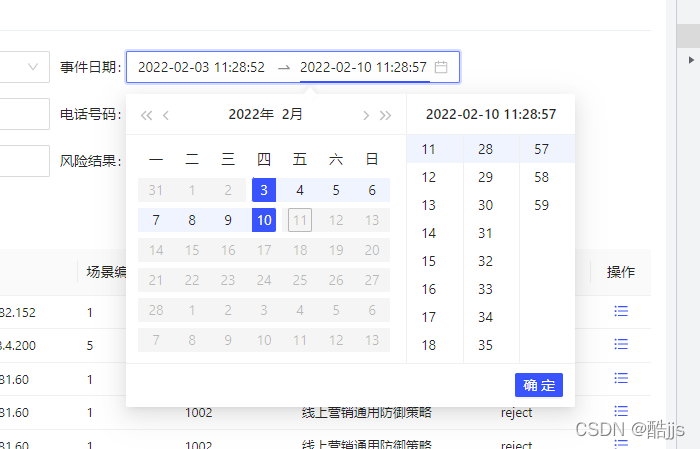Pick minute 31 in time picker

[x=491, y=233]
